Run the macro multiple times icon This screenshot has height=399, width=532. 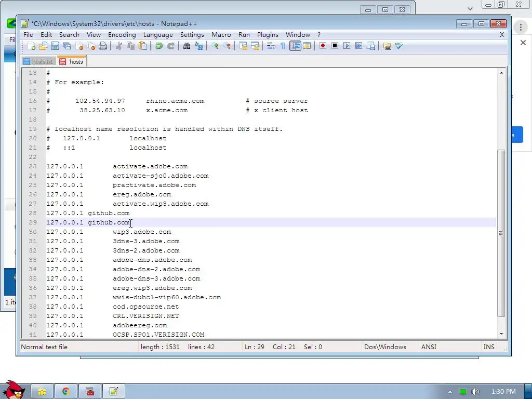click(358, 46)
